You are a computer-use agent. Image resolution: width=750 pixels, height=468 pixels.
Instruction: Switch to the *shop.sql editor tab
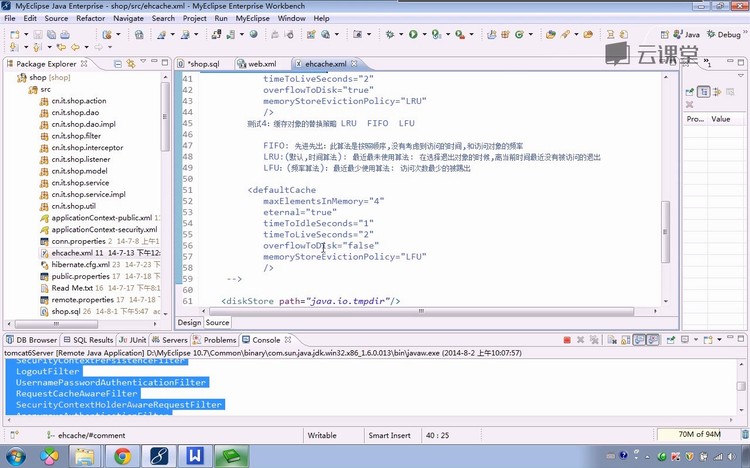(199, 64)
